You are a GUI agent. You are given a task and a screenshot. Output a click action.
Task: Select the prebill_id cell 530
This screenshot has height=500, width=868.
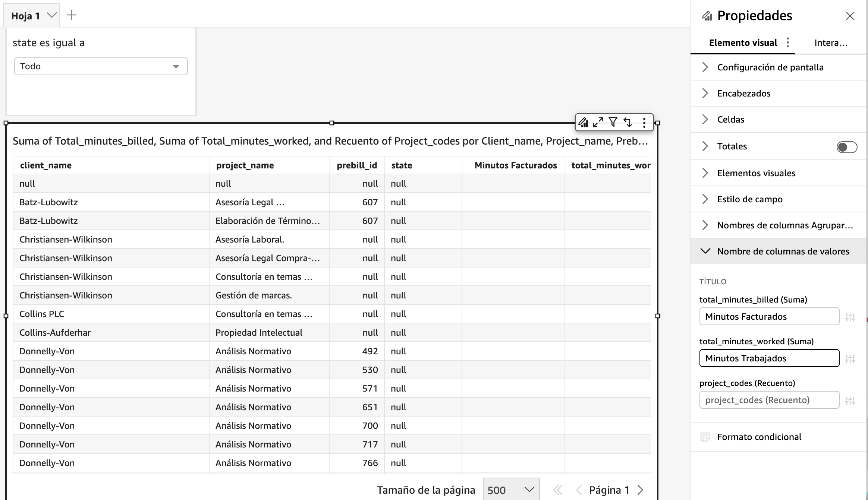tap(357, 370)
